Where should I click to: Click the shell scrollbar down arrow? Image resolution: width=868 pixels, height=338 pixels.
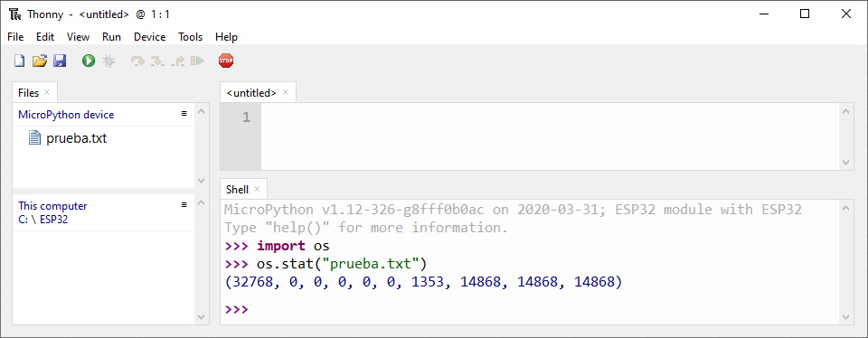pos(845,317)
